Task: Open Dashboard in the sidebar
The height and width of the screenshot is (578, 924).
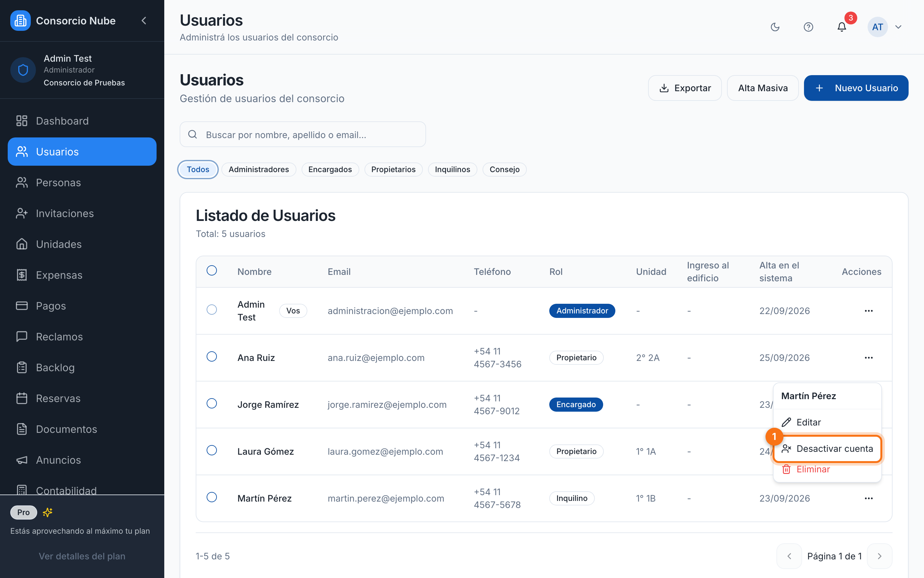Action: point(82,121)
